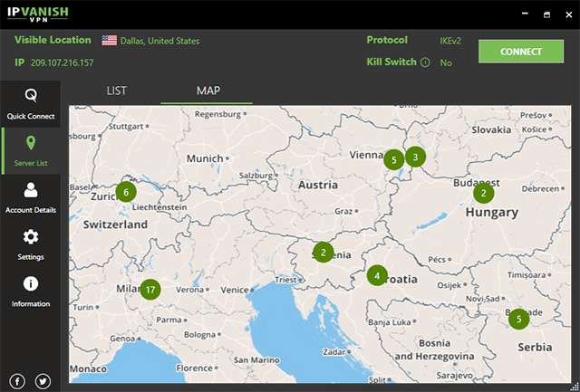580x392 pixels.
Task: Select the 17-server cluster near Milan
Action: [150, 290]
